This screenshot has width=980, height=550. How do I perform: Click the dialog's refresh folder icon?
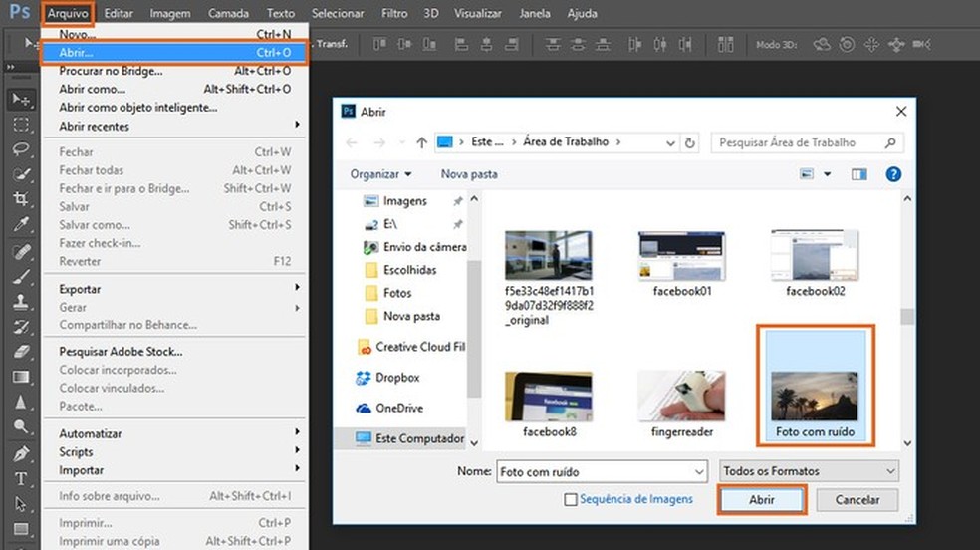pos(690,142)
